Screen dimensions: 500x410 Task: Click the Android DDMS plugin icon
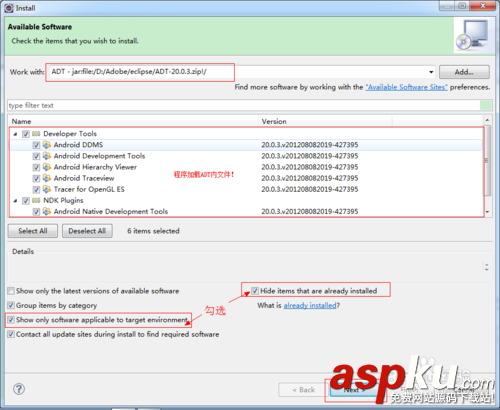point(47,145)
